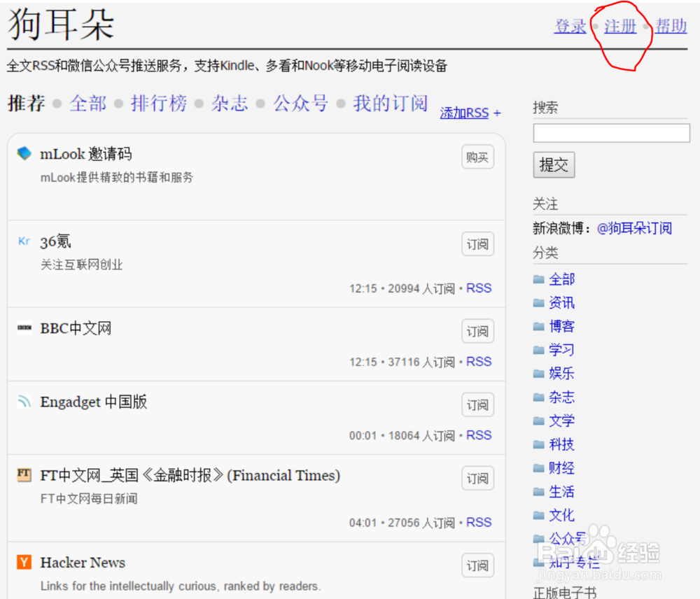Subscribe to Hacker News with 订阅 button

pyautogui.click(x=477, y=565)
